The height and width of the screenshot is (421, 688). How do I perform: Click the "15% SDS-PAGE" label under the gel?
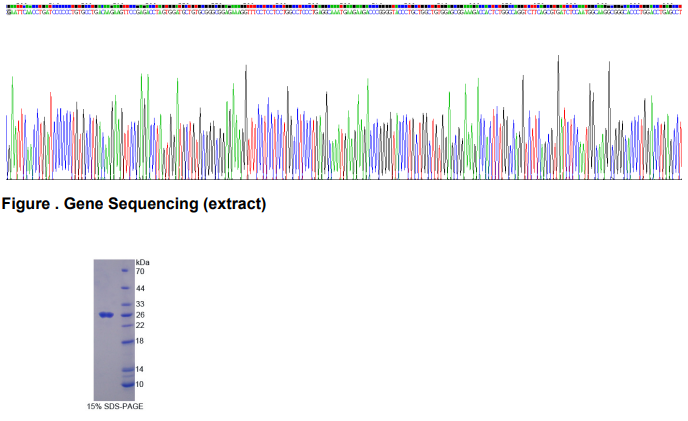point(115,407)
